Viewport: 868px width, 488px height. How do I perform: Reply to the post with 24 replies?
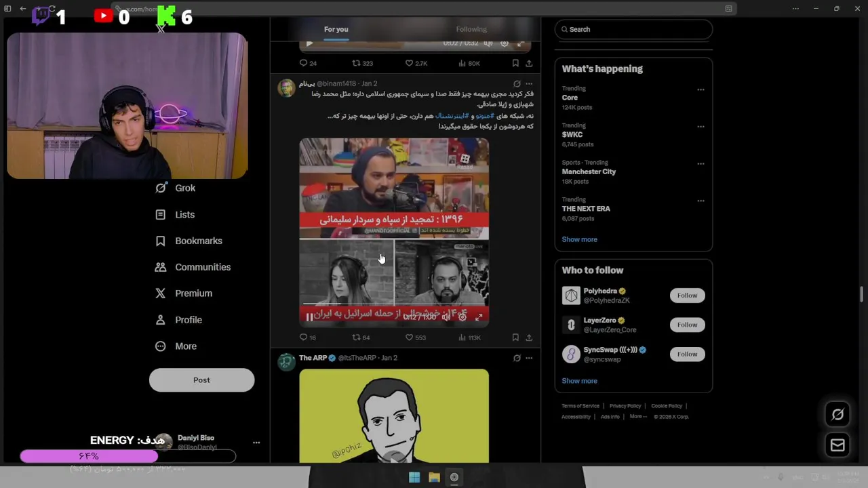click(x=308, y=63)
